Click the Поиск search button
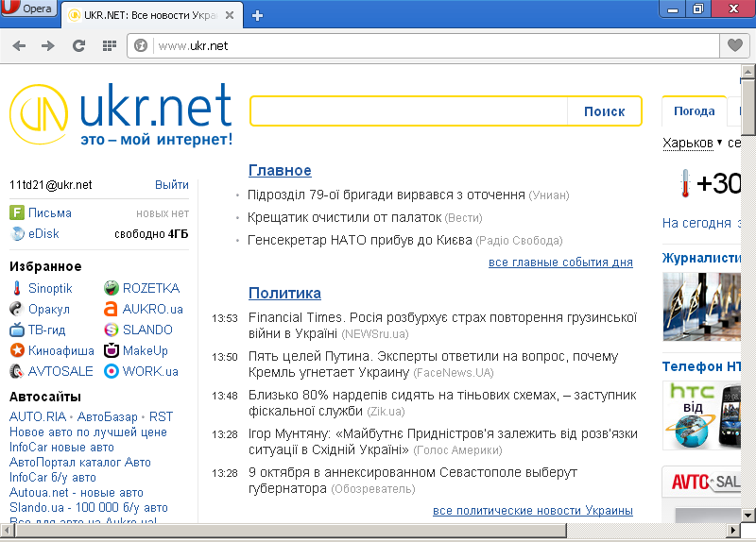This screenshot has width=756, height=542. pos(604,111)
